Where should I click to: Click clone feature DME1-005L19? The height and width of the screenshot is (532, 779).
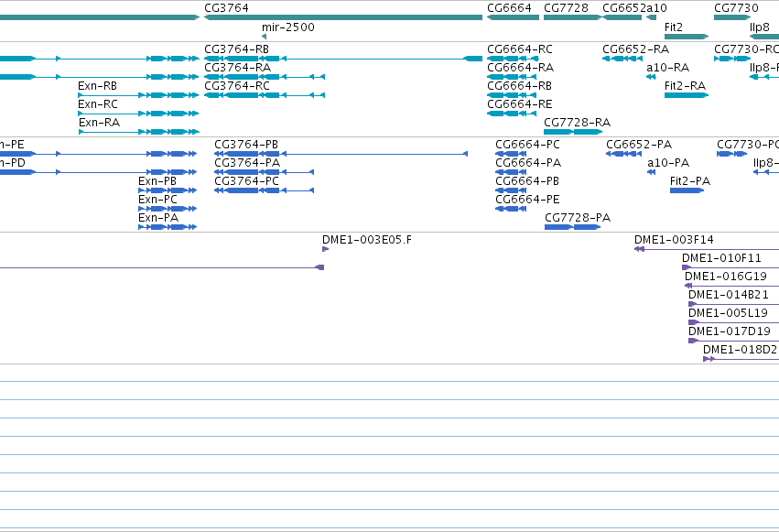(733, 323)
